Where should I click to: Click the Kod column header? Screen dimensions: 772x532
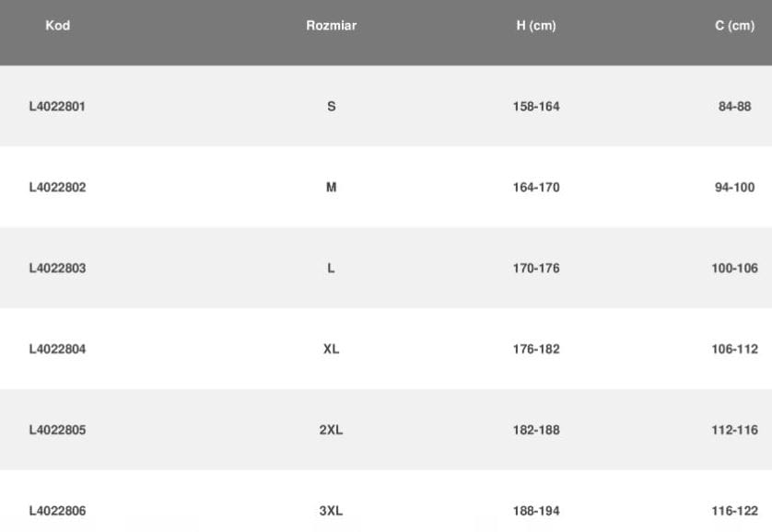[x=57, y=26]
